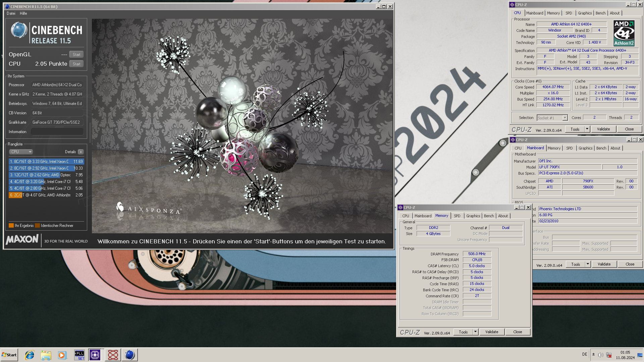Open About tab in top CPU-Z window
Viewport: 644px width, 362px height.
(614, 13)
